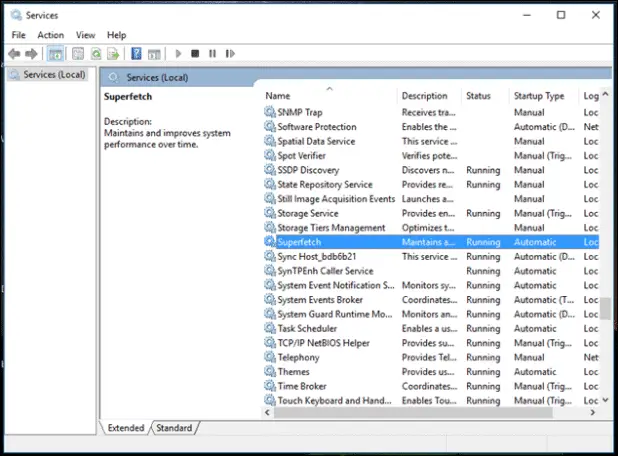The width and height of the screenshot is (618, 456).
Task: Click the Superfetch heading in details pane
Action: (128, 97)
